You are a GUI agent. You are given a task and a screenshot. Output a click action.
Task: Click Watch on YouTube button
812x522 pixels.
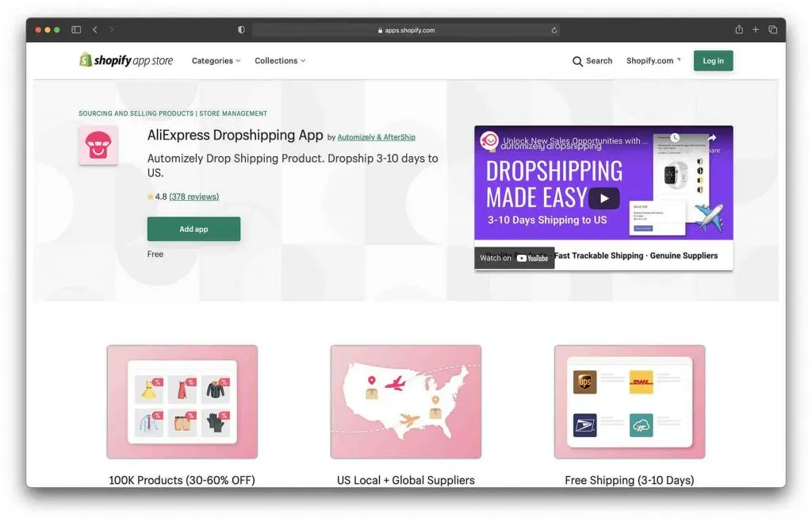pyautogui.click(x=514, y=258)
